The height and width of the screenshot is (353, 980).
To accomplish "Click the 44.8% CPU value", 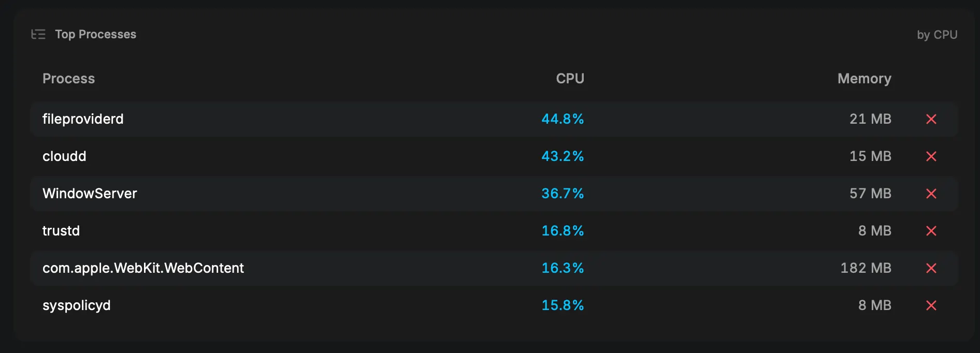I will (x=563, y=119).
